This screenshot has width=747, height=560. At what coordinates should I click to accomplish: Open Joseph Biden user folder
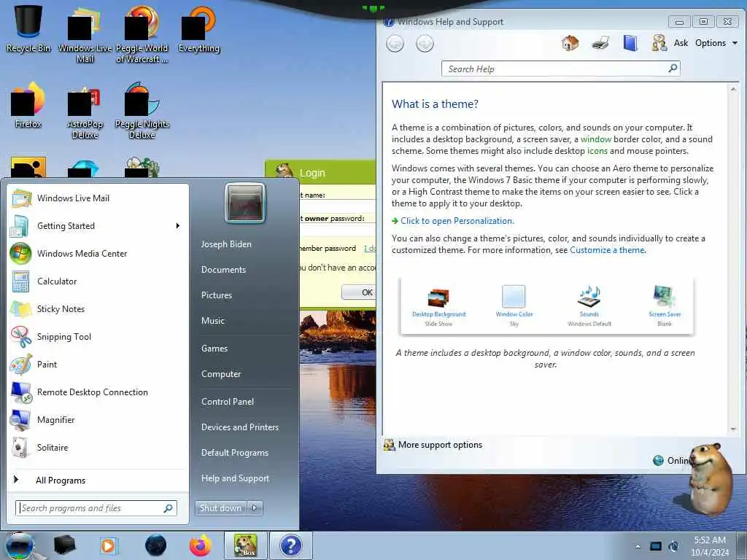226,244
